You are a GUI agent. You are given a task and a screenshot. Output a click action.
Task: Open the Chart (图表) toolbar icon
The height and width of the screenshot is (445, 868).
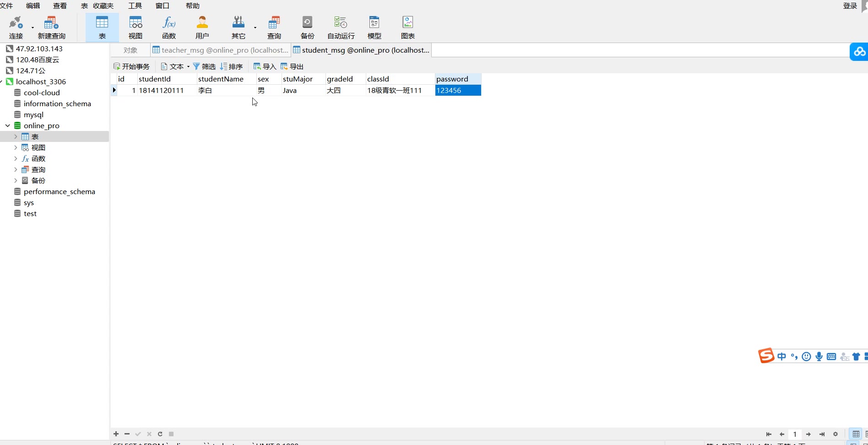point(407,27)
